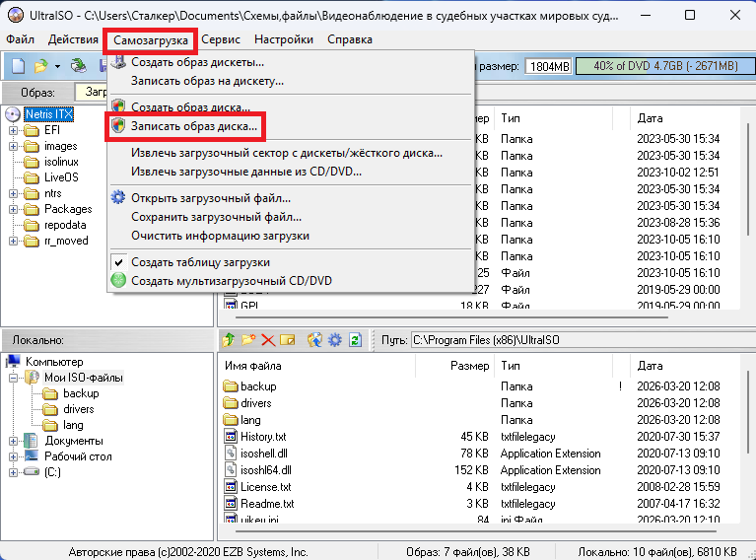Click the History.txt file icon
The image size is (756, 560).
tap(231, 437)
